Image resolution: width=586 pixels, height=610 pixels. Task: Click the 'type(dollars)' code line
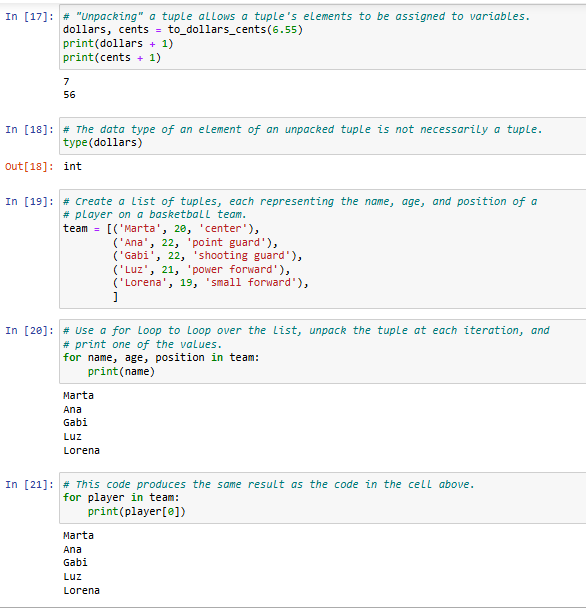click(103, 143)
